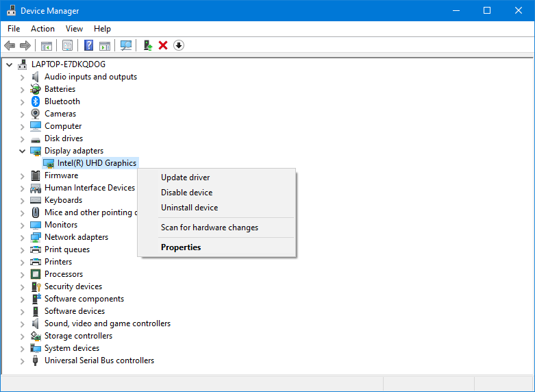Expand the Printers category arrow

(x=22, y=262)
